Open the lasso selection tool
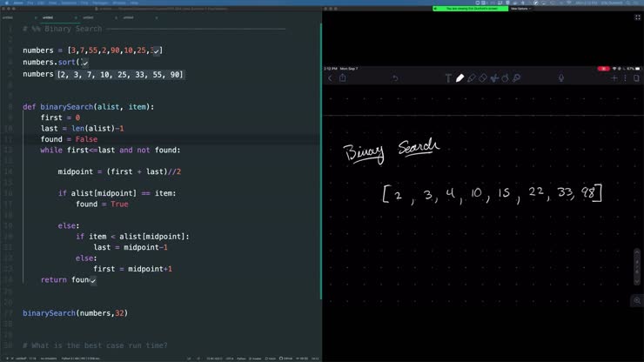Screen dimensions: 644x362 coord(494,78)
